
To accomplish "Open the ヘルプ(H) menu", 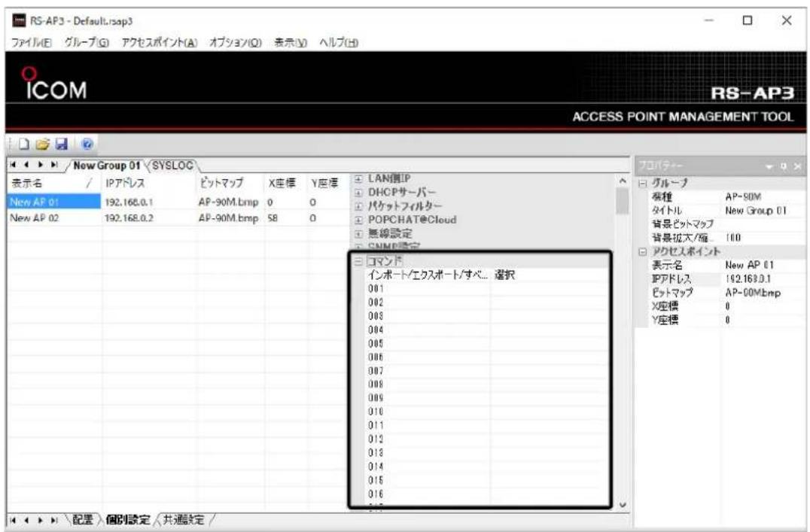I will click(x=338, y=43).
